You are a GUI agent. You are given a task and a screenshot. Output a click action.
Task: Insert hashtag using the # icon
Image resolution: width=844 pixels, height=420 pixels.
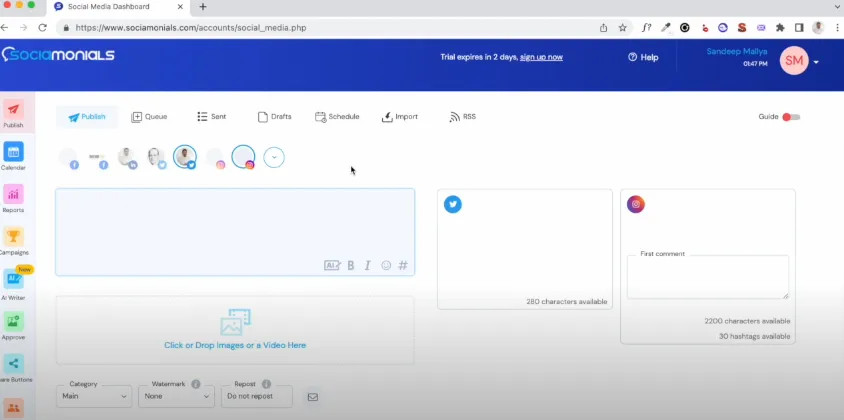[403, 265]
